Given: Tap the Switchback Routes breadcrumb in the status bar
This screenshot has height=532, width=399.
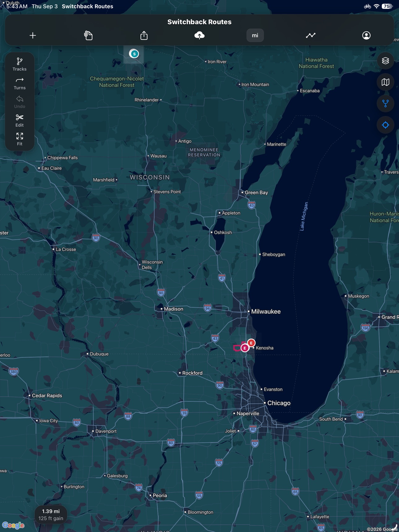Looking at the screenshot, I should pyautogui.click(x=88, y=6).
